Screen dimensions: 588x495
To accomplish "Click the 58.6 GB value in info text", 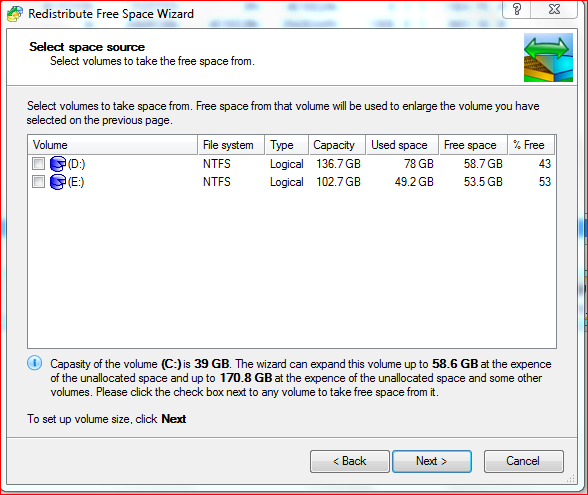I will click(455, 364).
